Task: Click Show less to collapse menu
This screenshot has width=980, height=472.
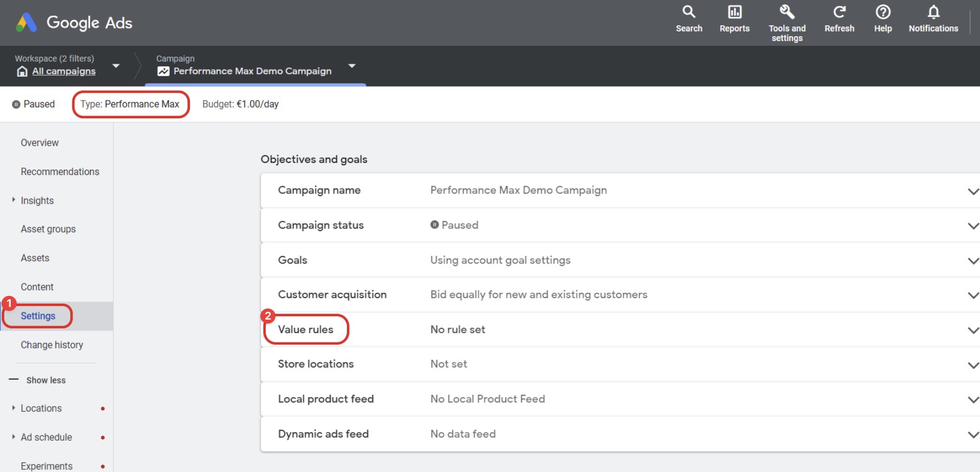Action: pos(45,380)
